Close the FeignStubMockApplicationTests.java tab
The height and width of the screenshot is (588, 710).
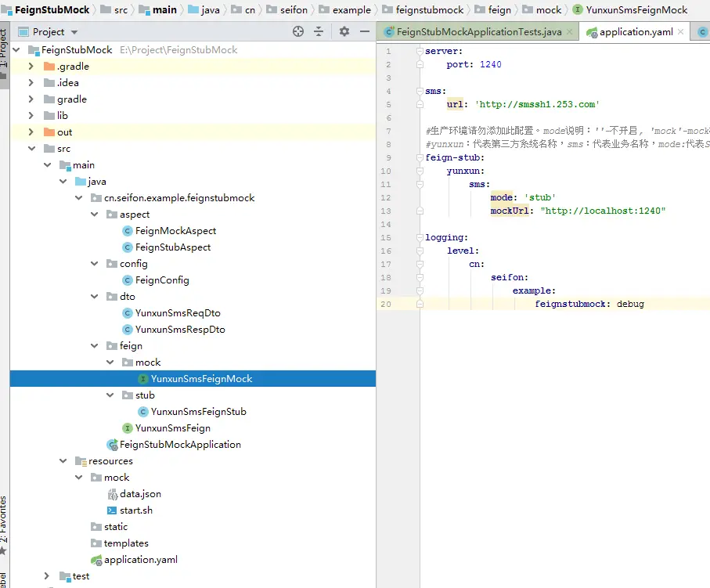point(570,32)
